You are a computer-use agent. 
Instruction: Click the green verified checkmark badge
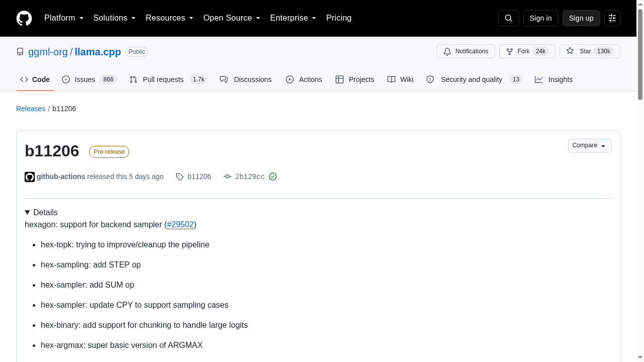pos(273,176)
